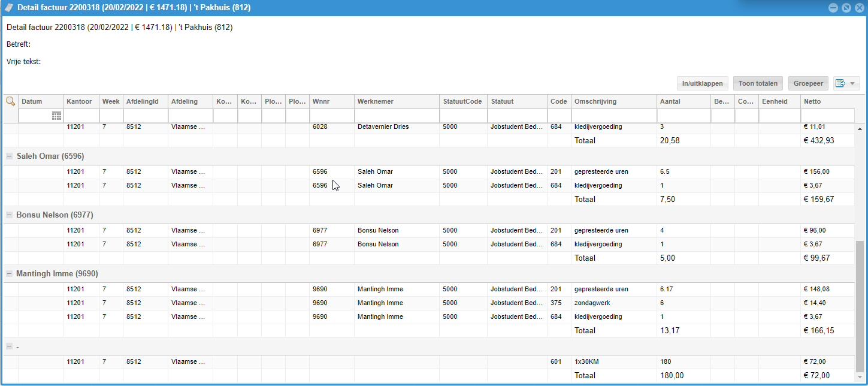Maximize the Detail factuur window
868x386 pixels.
click(846, 8)
